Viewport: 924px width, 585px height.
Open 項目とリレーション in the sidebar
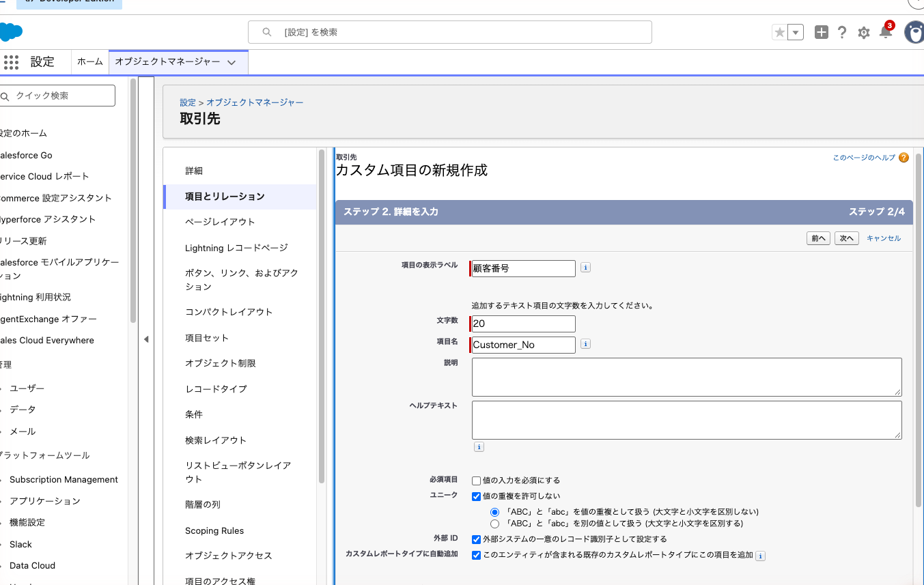point(240,197)
